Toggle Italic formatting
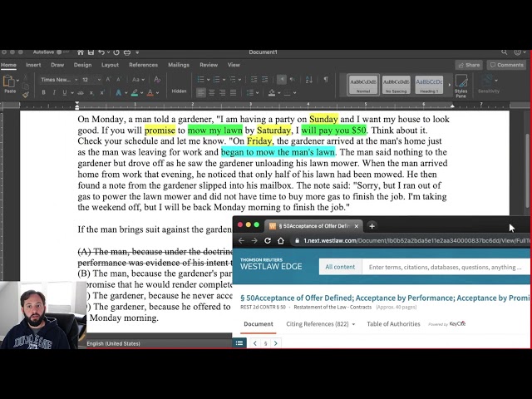532x399 pixels. [x=54, y=92]
